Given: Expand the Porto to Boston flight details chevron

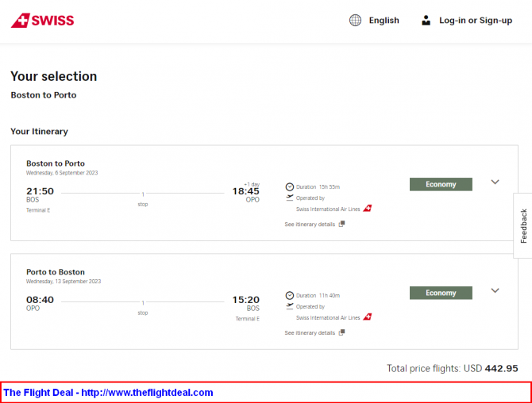Looking at the screenshot, I should [495, 290].
